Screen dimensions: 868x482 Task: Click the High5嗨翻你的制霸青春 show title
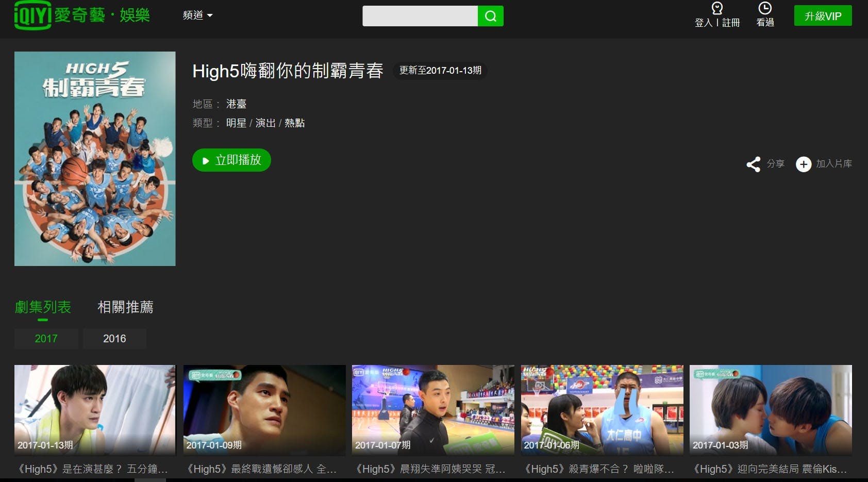[288, 71]
